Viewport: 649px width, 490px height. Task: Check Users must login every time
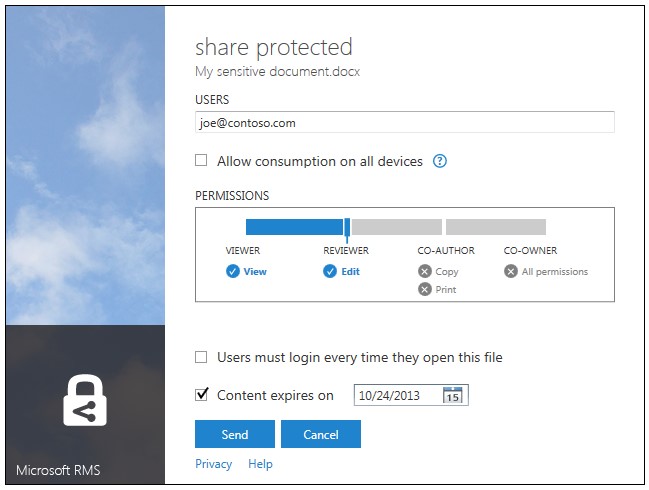tap(201, 357)
